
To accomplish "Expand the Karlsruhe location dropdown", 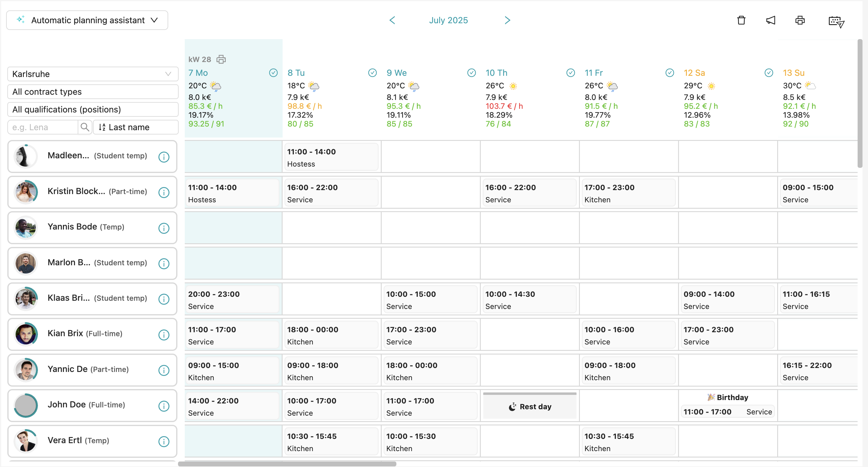I will point(93,74).
